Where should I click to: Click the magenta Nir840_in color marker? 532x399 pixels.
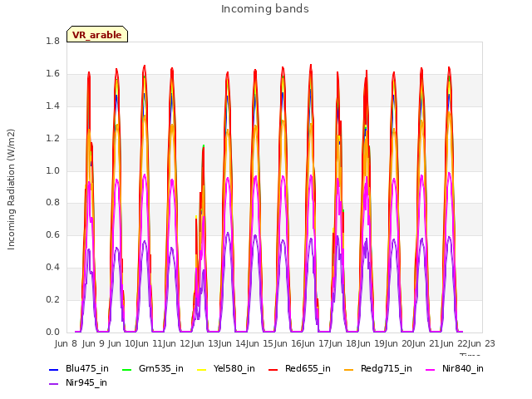(x=431, y=369)
